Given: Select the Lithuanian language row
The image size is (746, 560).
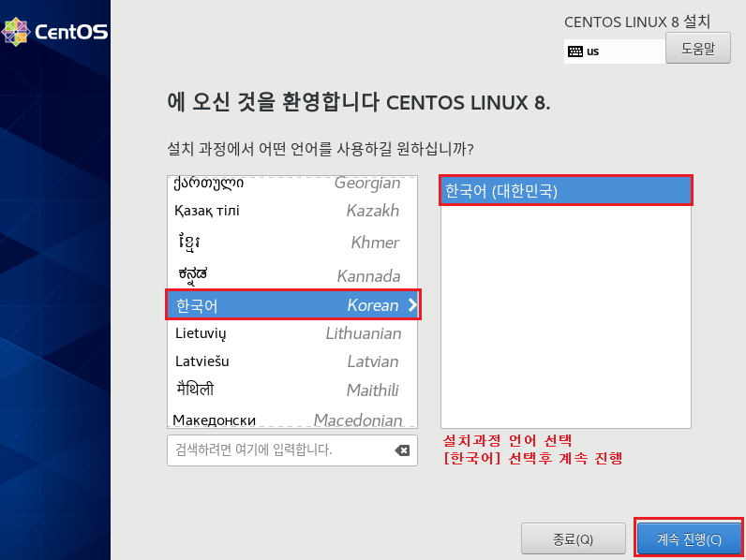Looking at the screenshot, I should tap(292, 333).
